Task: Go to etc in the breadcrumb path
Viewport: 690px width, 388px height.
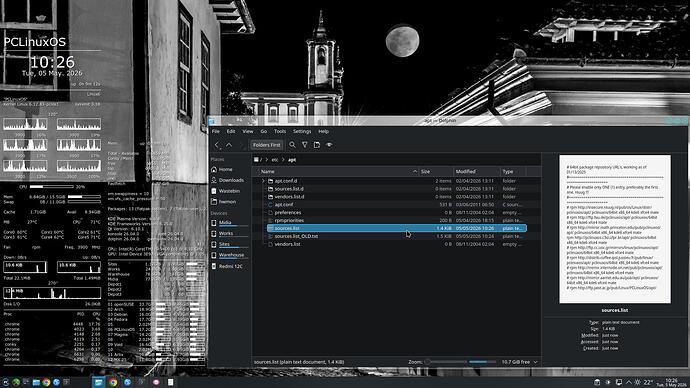Action: [x=275, y=160]
